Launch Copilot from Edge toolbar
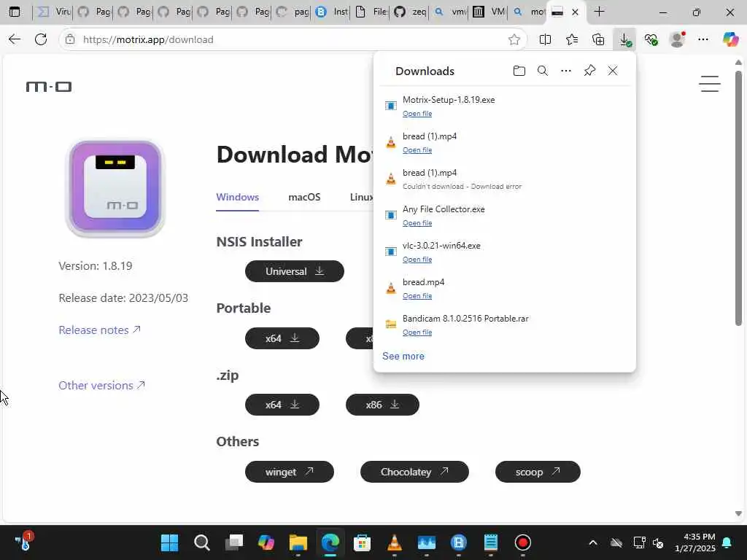This screenshot has width=747, height=560. click(729, 39)
